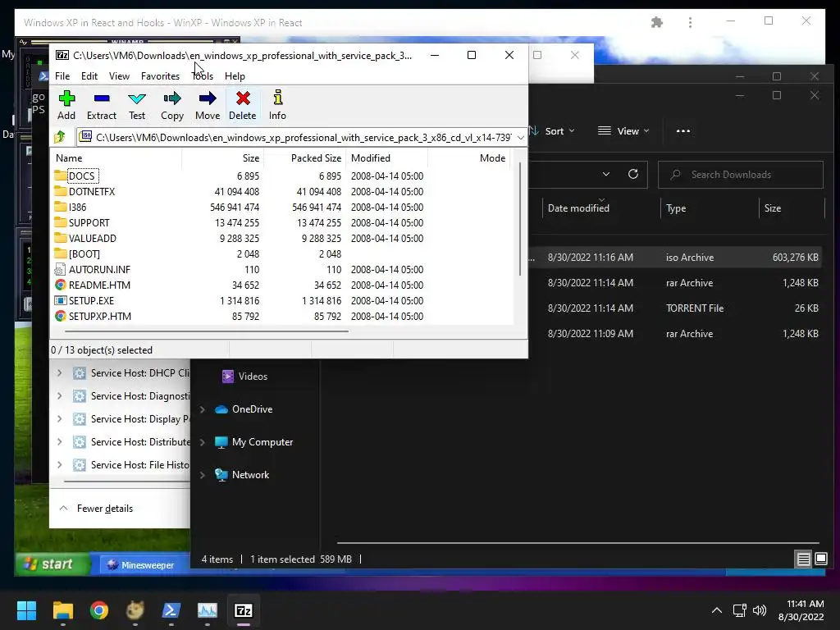Sort Explorer by Date modified
Image resolution: width=840 pixels, height=630 pixels.
tap(578, 208)
